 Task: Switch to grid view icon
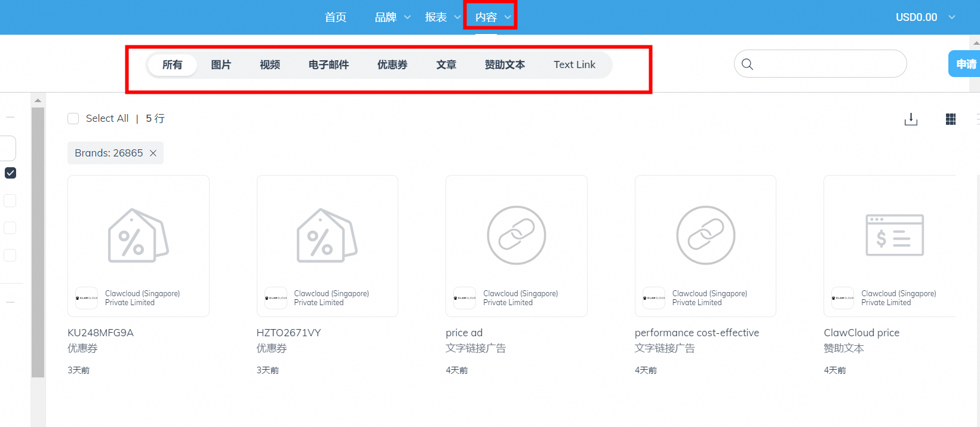(951, 119)
